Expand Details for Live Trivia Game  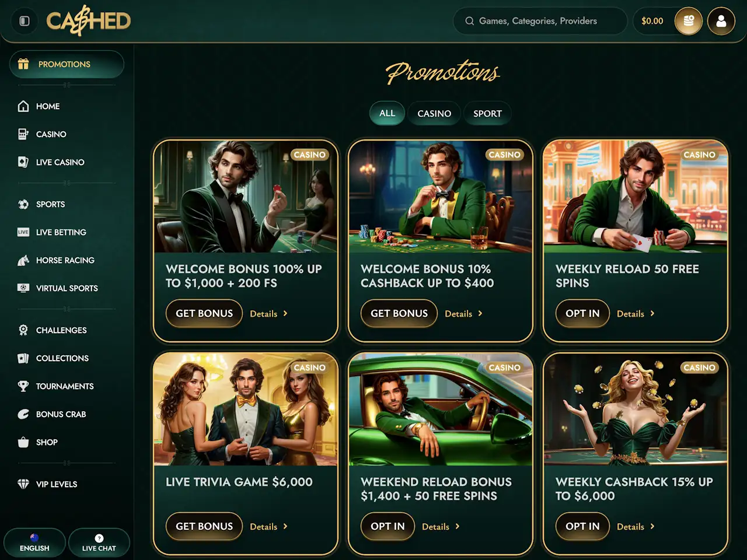[268, 527]
